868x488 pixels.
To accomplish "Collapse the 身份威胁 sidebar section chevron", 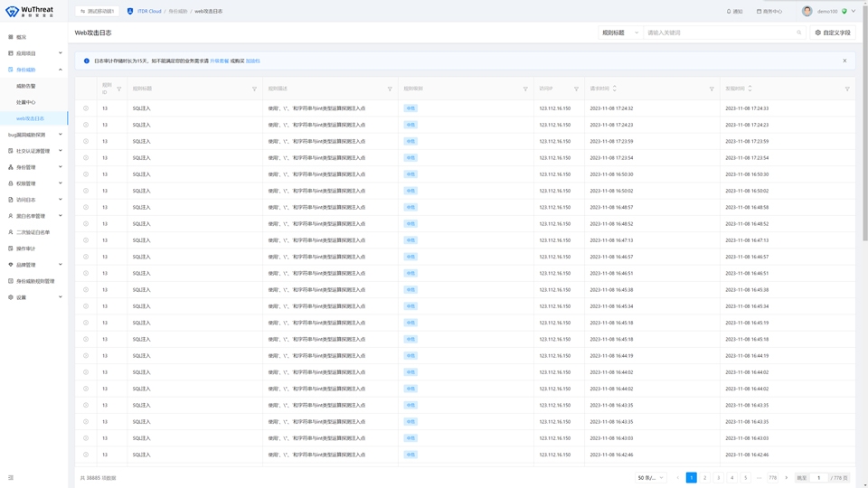I will [61, 70].
